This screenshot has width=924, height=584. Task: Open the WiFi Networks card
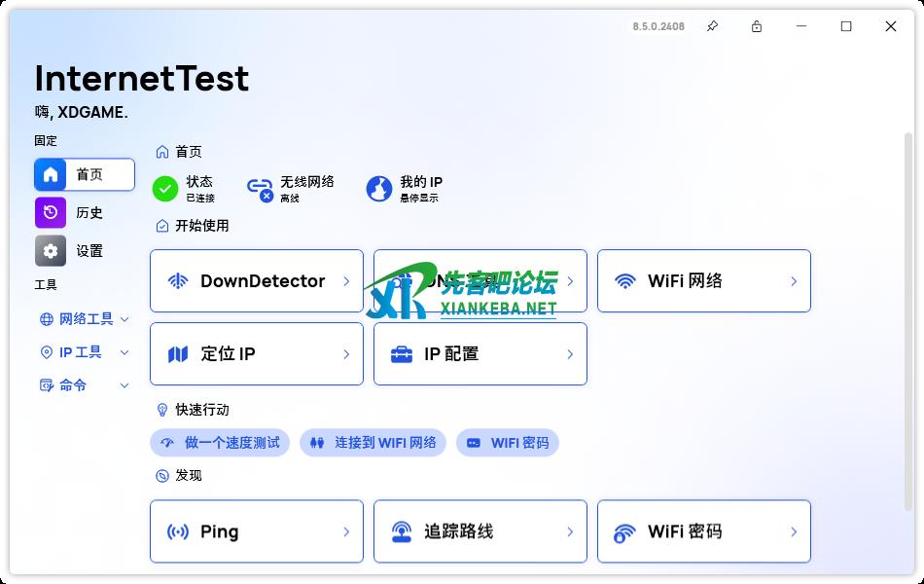pos(703,281)
